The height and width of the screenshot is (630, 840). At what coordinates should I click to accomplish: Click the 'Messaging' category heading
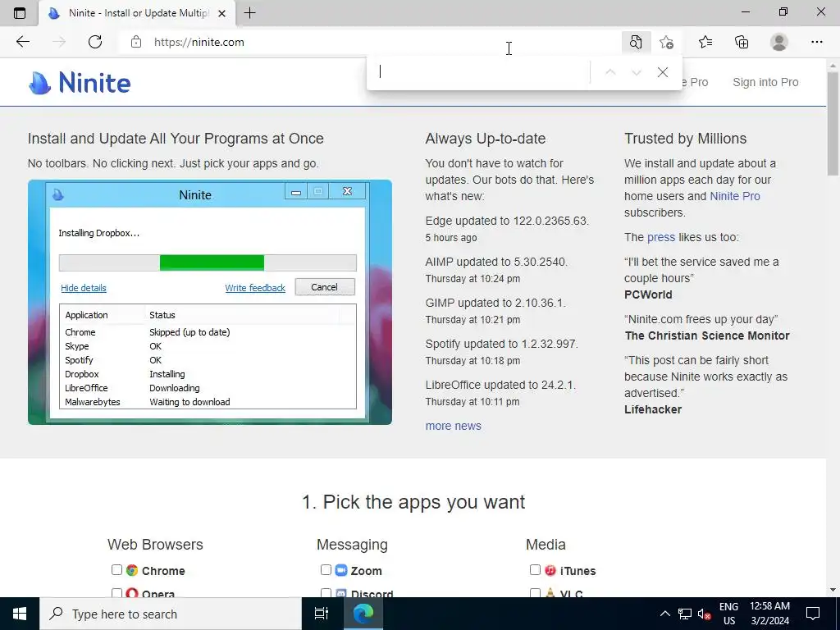point(352,545)
